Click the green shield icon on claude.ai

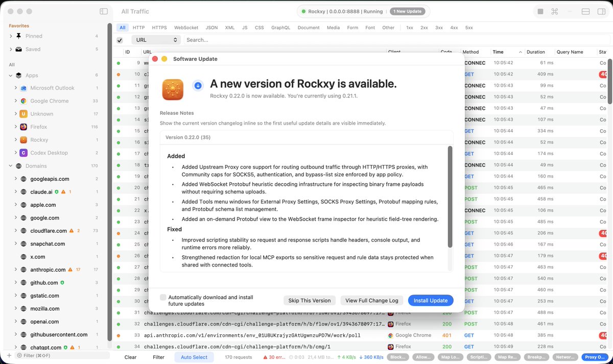pyautogui.click(x=57, y=192)
